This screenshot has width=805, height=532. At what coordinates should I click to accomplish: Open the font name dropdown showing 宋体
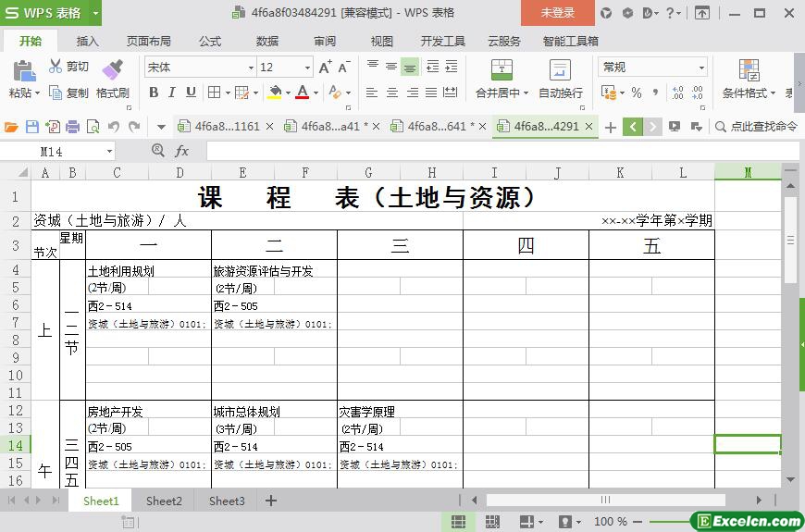(251, 68)
